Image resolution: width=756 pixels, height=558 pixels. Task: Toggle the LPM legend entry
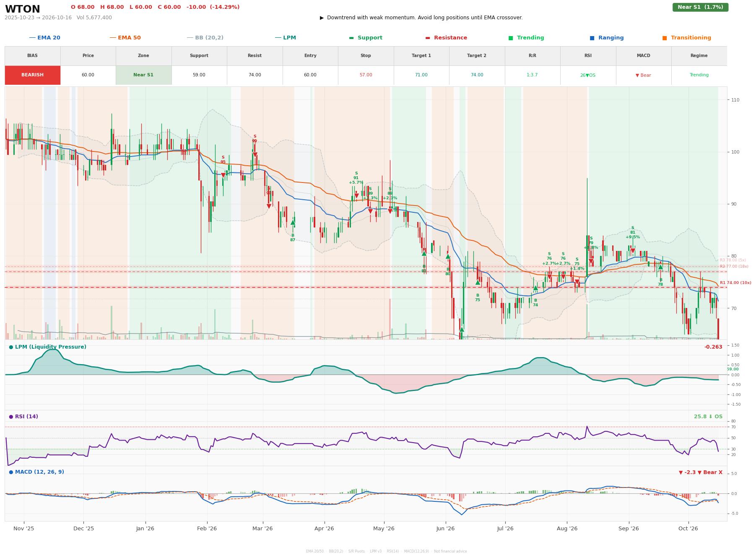(x=286, y=38)
